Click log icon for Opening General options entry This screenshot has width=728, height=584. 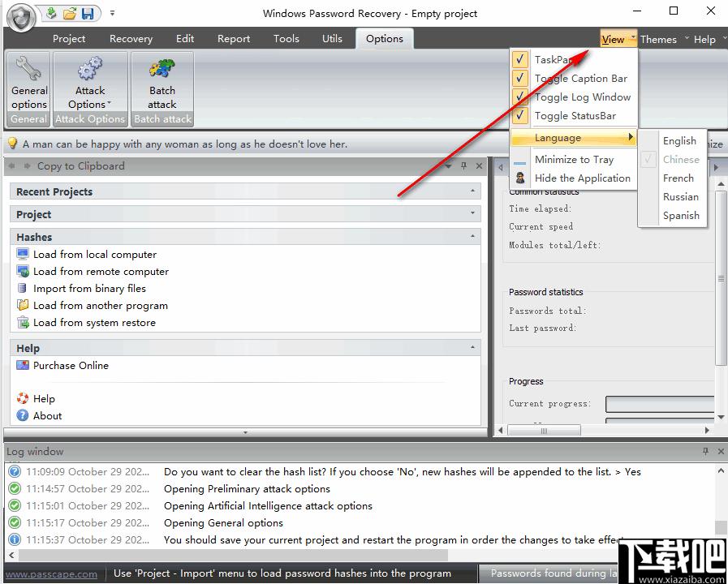15,522
